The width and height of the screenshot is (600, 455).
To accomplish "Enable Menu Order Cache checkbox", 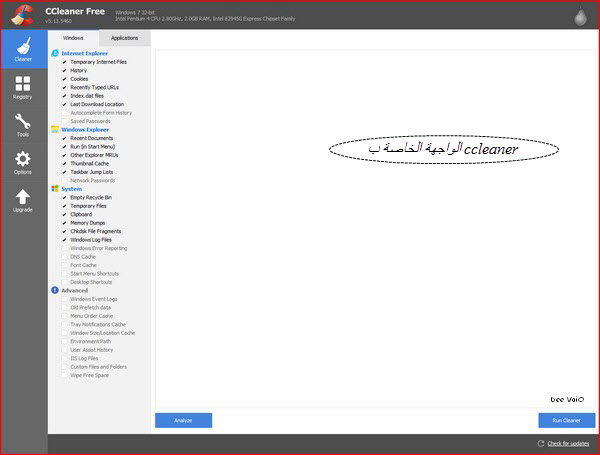I will (x=64, y=316).
